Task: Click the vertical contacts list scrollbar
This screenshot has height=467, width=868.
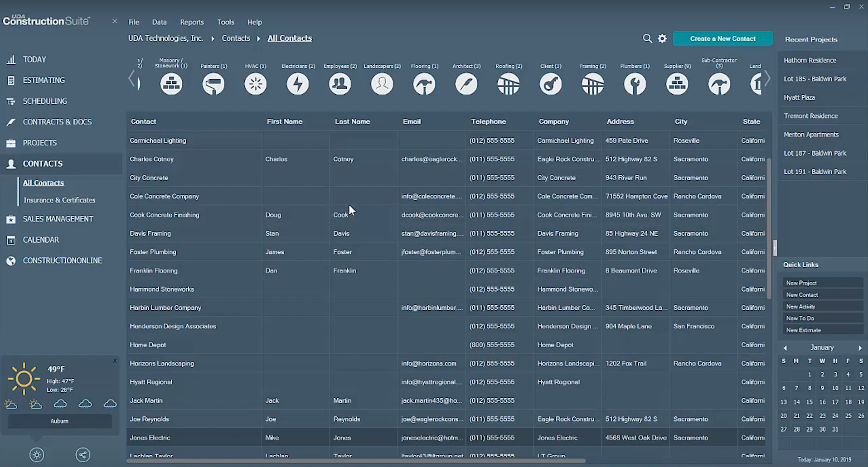Action: pos(769,228)
